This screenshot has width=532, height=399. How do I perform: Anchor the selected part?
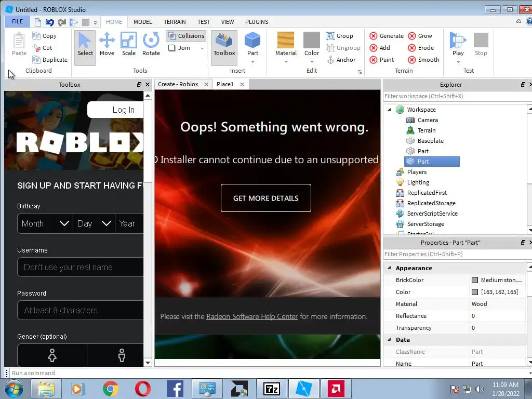[x=341, y=60]
